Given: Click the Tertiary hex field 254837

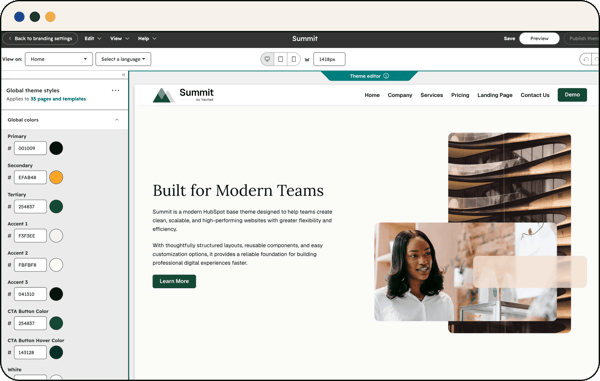Looking at the screenshot, I should point(30,207).
